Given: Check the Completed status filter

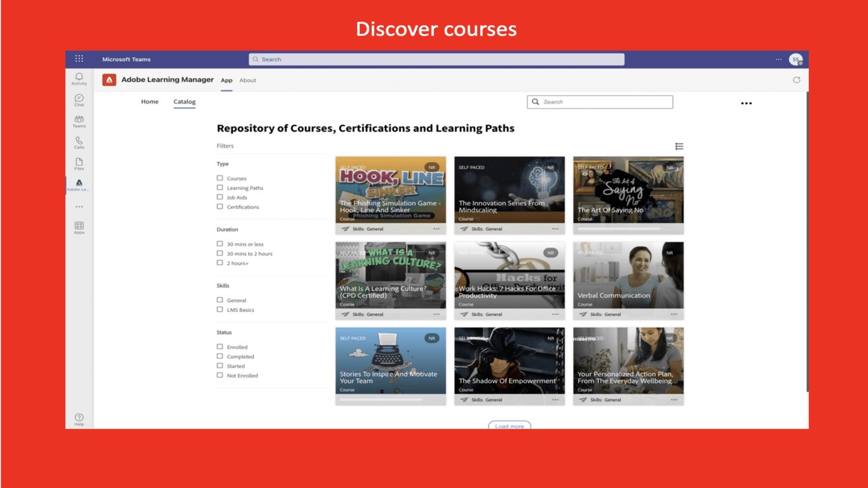Looking at the screenshot, I should 220,356.
